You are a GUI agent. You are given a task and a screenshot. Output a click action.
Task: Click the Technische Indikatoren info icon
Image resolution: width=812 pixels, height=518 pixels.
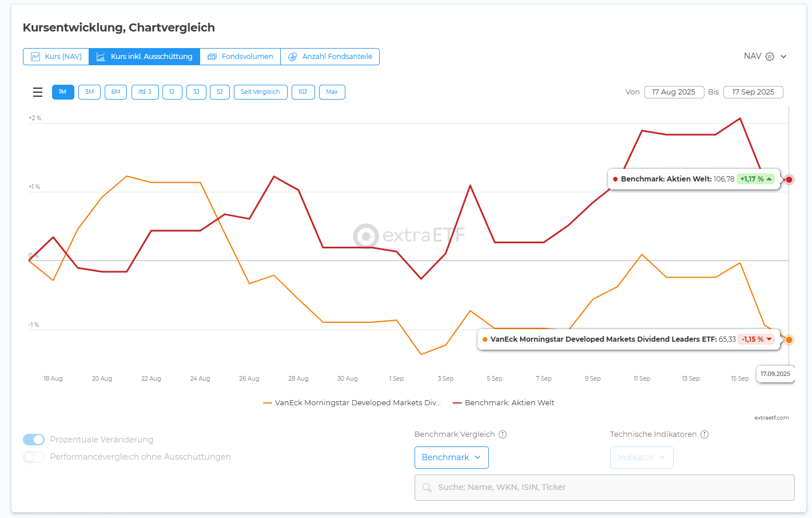tap(704, 434)
